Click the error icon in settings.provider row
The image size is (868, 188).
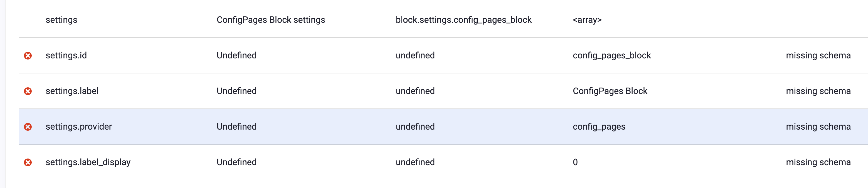point(28,127)
